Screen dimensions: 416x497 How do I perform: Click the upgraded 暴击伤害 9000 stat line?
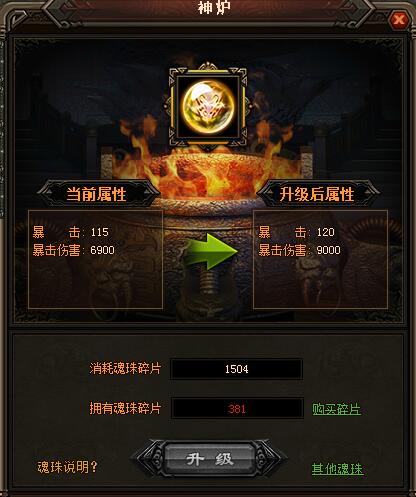point(300,250)
